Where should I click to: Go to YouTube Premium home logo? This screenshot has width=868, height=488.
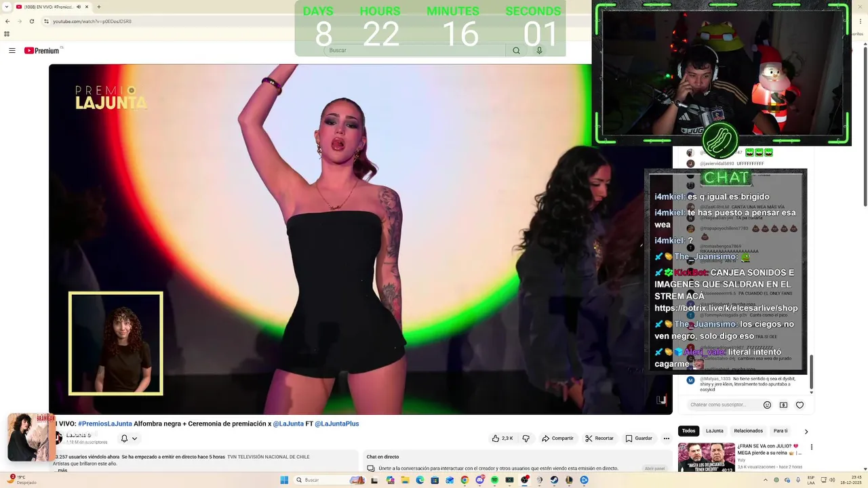click(x=42, y=51)
